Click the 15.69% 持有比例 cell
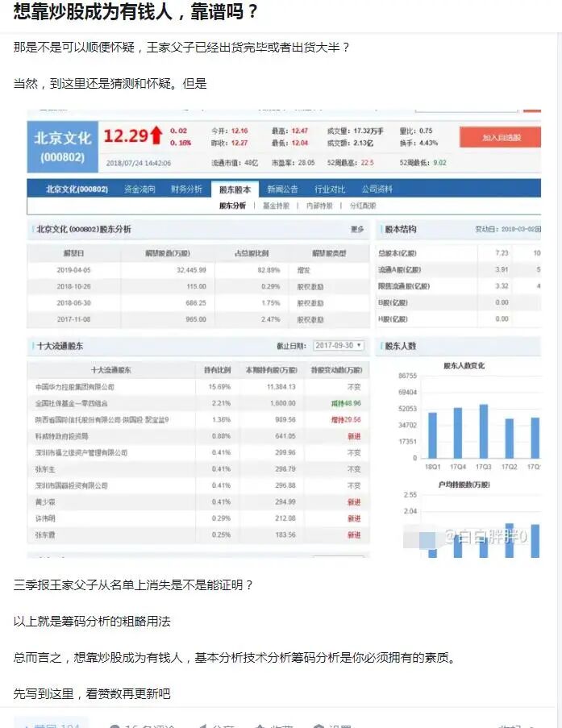Viewport: 562px width, 728px height. point(219,387)
